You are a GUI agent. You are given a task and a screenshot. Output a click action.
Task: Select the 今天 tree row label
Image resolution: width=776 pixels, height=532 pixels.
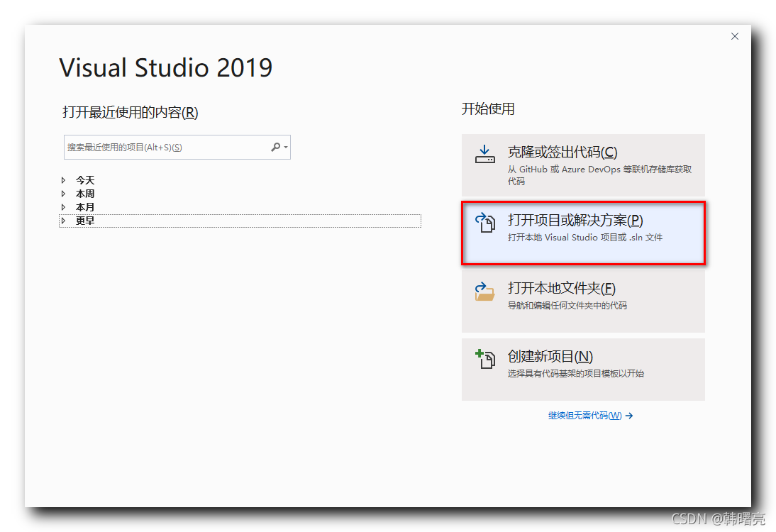tap(85, 180)
